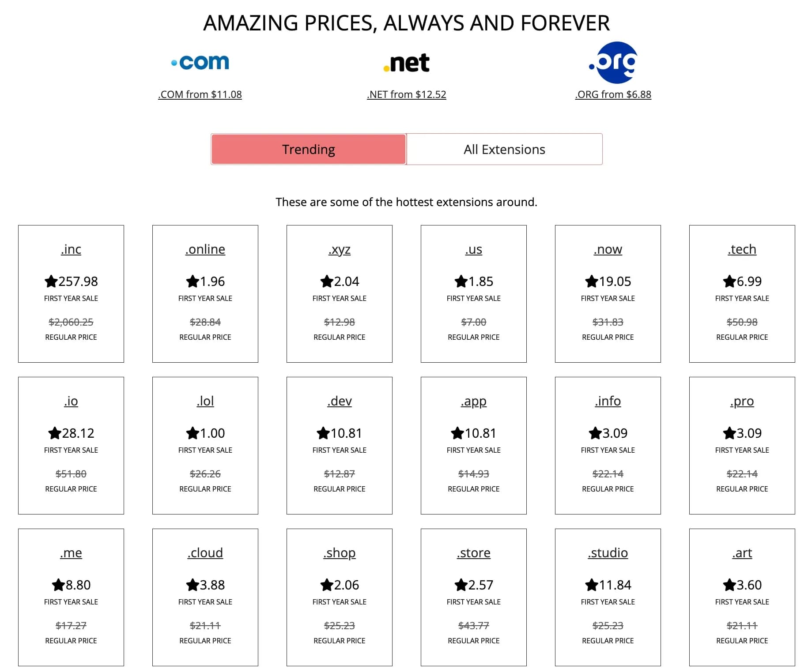Select the Trending tab
The height and width of the screenshot is (672, 808).
click(x=308, y=149)
